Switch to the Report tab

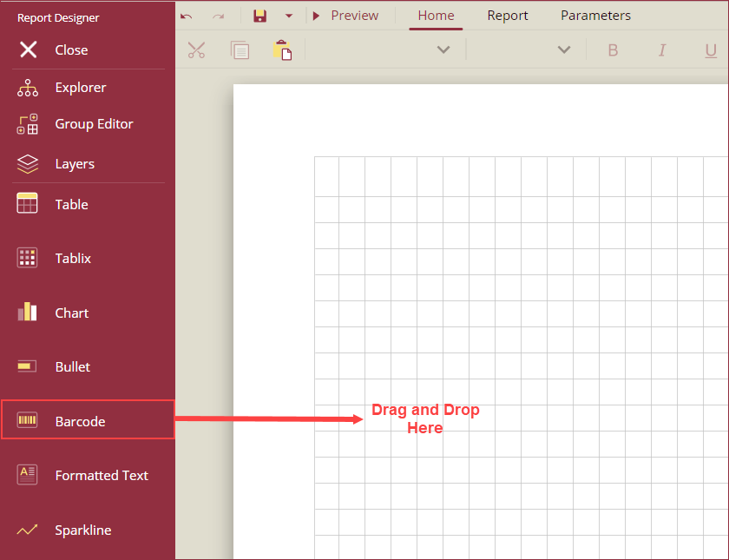[x=507, y=16]
